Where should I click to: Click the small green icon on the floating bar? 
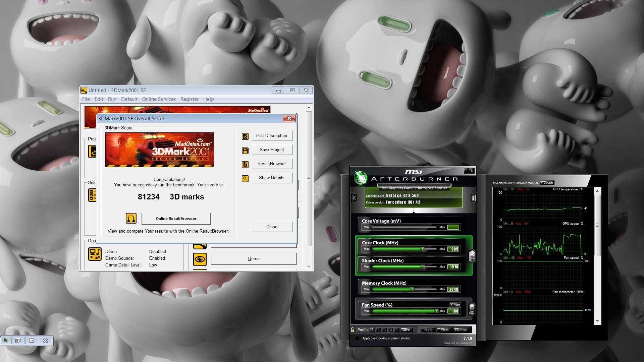point(5,341)
